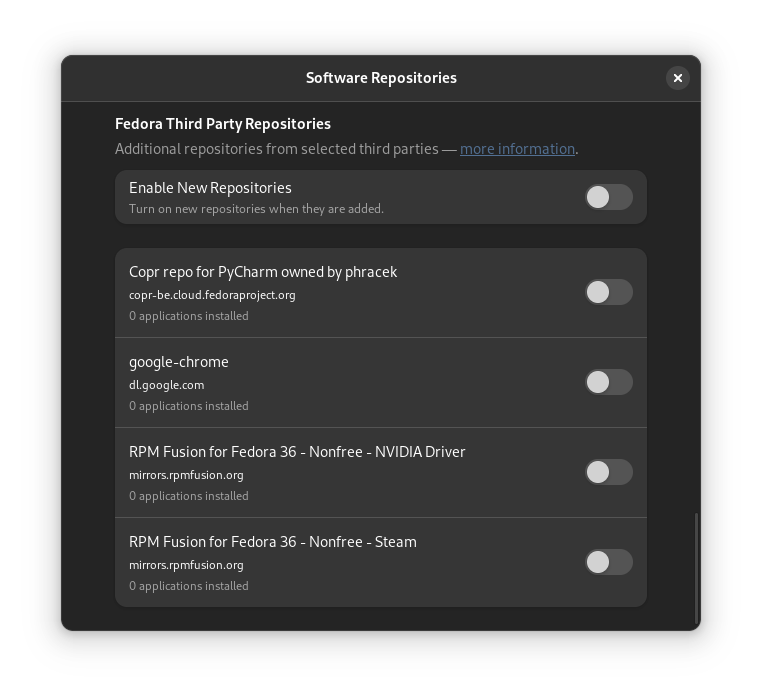The image size is (762, 698).
Task: Click the Software Repositories header title
Action: coord(381,78)
